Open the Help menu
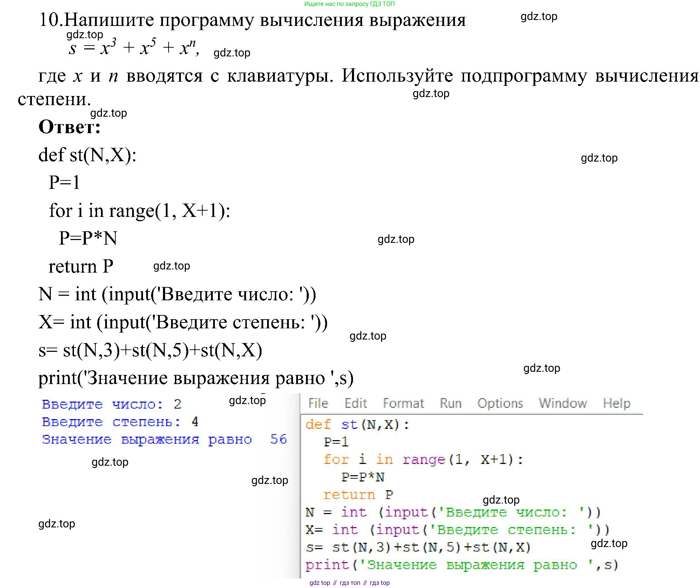700x588 pixels. [x=616, y=404]
